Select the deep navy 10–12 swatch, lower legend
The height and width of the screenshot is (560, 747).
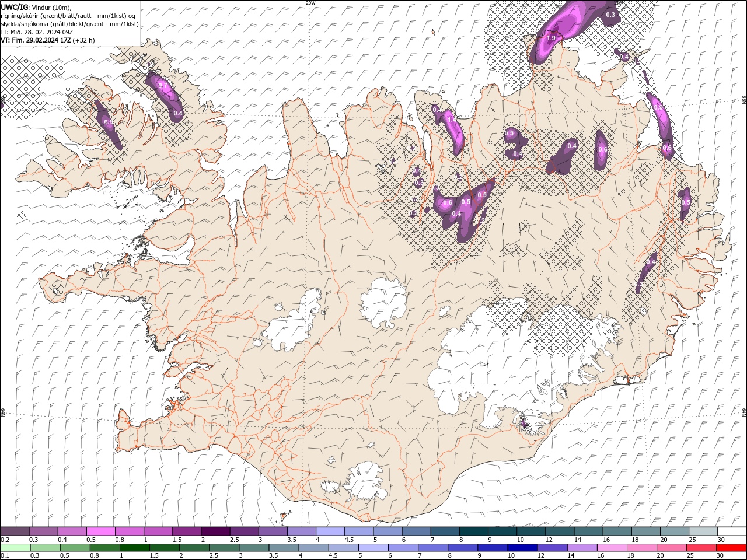click(522, 548)
